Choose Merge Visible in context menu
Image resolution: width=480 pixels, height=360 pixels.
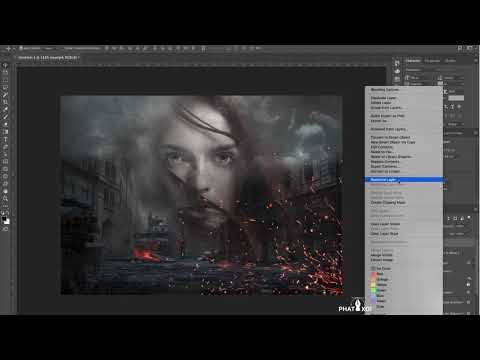pos(381,255)
